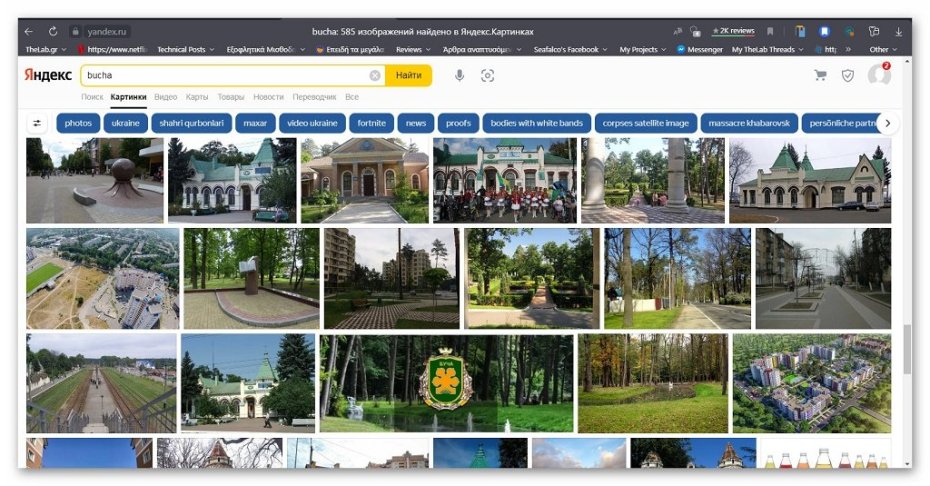Switch to the Поиск tab
Image resolution: width=930 pixels, height=486 pixels.
[92, 97]
